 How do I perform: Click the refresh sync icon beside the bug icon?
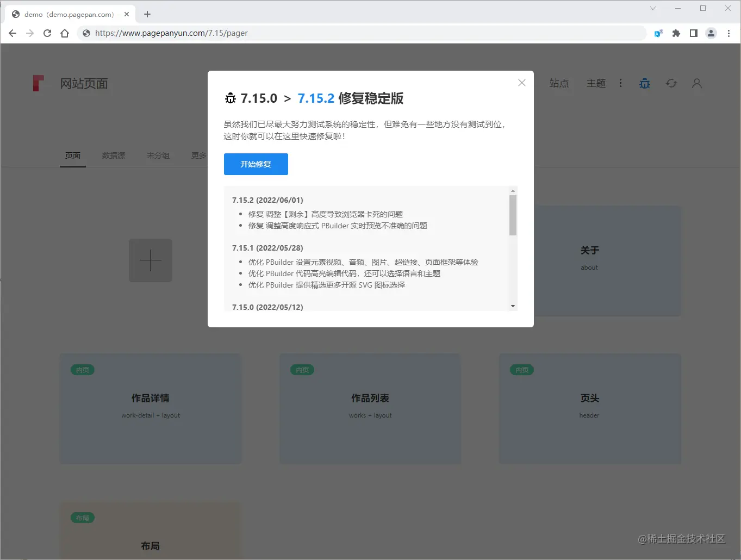coord(671,83)
